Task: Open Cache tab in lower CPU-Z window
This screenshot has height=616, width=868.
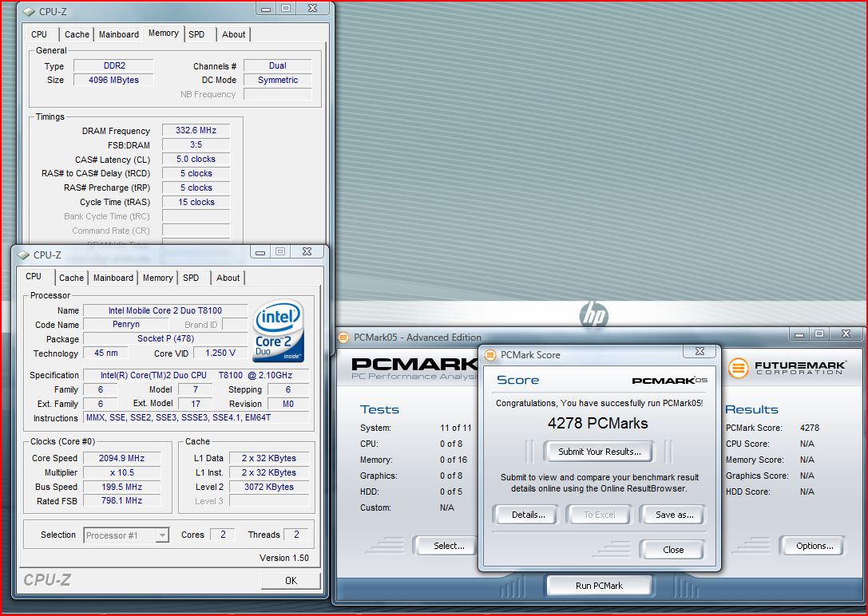Action: point(71,278)
